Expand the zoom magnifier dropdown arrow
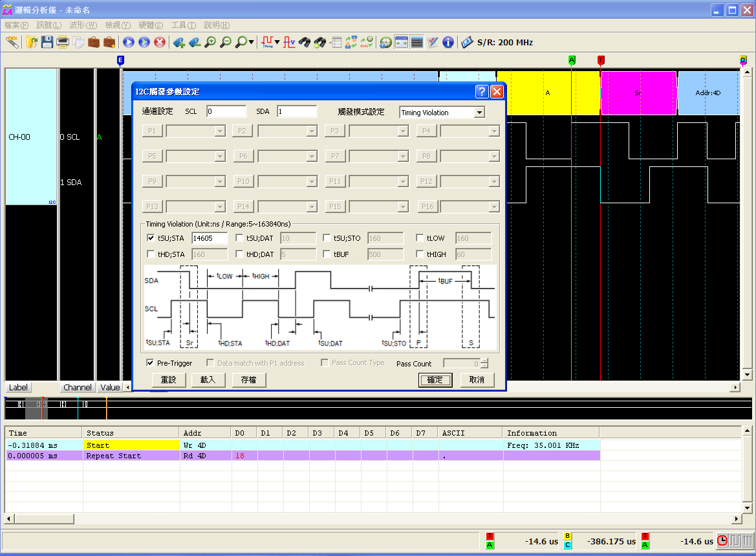756x556 pixels. pyautogui.click(x=251, y=43)
